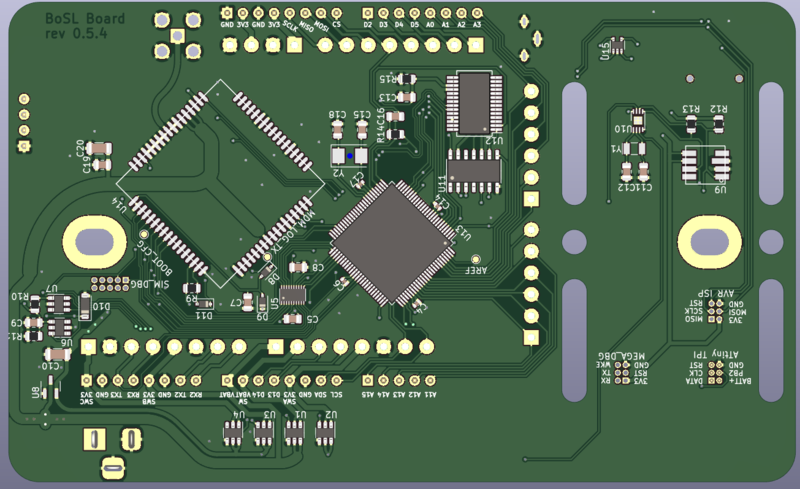Viewport: 800px width, 489px height.
Task: Select the pad labeled SCL
Action: click(x=337, y=380)
